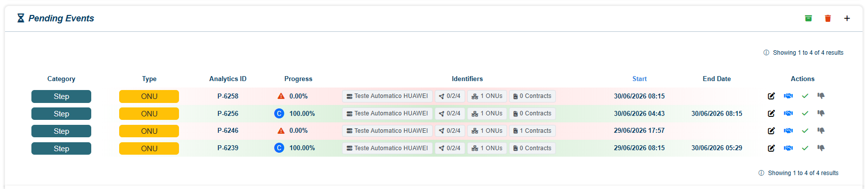The image size is (868, 189).
Task: Click the Pending Events title
Action: [x=61, y=18]
